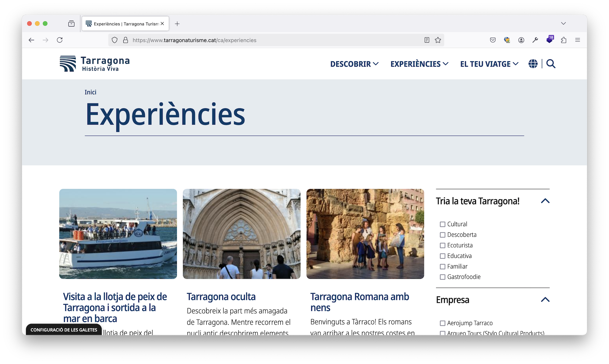609x364 pixels.
Task: Click the Inici breadcrumb link
Action: tap(90, 92)
